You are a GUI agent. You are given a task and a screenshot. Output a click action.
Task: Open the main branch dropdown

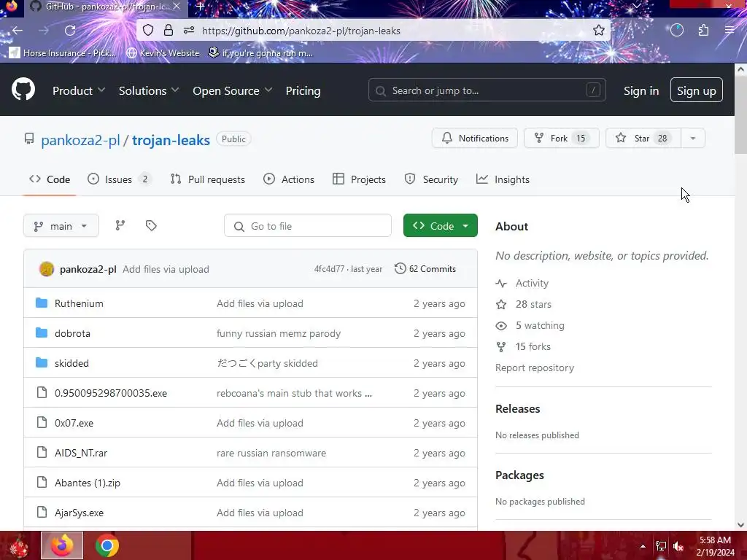coord(61,226)
